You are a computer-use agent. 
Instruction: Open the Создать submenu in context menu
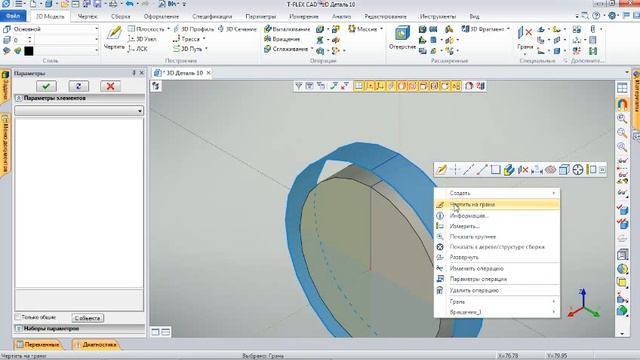tap(497, 193)
